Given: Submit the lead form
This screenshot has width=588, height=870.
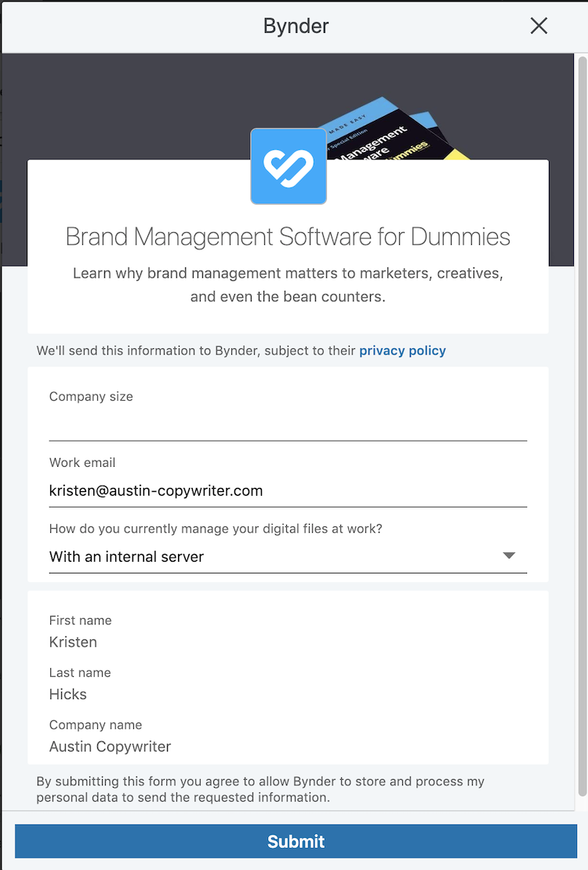Looking at the screenshot, I should coord(296,842).
